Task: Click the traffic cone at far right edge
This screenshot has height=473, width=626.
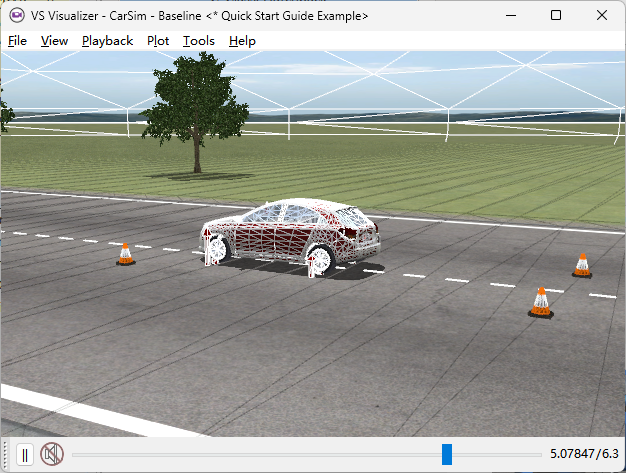Action: click(582, 265)
